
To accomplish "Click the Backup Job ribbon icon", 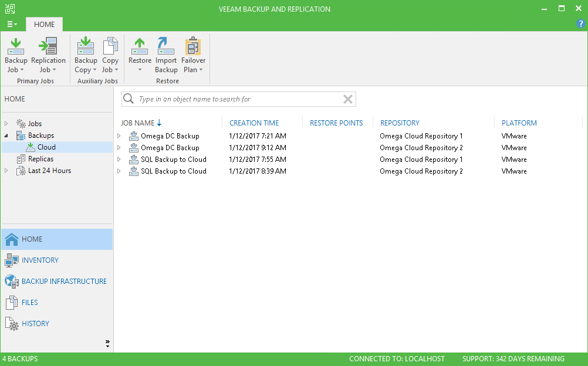I will pos(16,46).
